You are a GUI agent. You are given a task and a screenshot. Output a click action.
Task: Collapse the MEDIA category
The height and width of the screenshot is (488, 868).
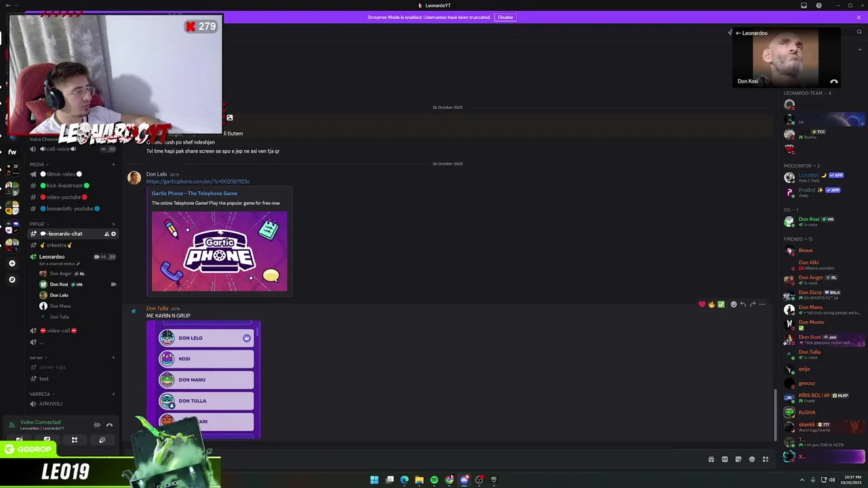pyautogui.click(x=39, y=164)
